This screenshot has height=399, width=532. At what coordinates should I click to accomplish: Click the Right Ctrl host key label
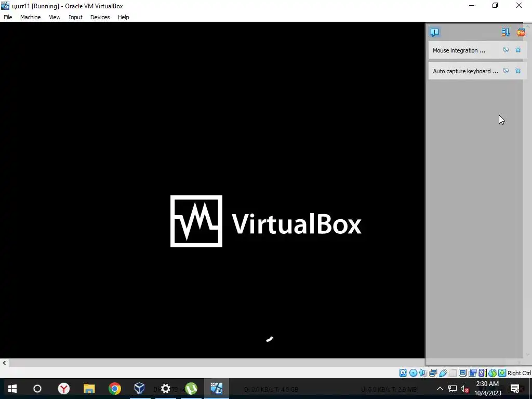[x=519, y=373]
